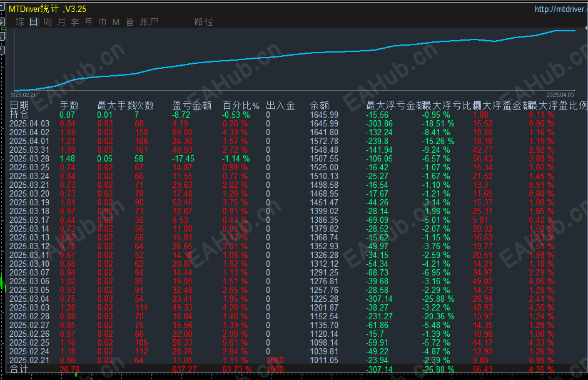Select the 2025.03.05 date row
588x380 pixels.
(x=29, y=290)
